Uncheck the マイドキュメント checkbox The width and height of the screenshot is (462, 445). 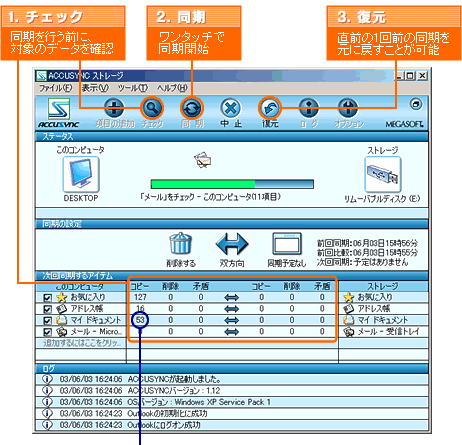(x=48, y=321)
